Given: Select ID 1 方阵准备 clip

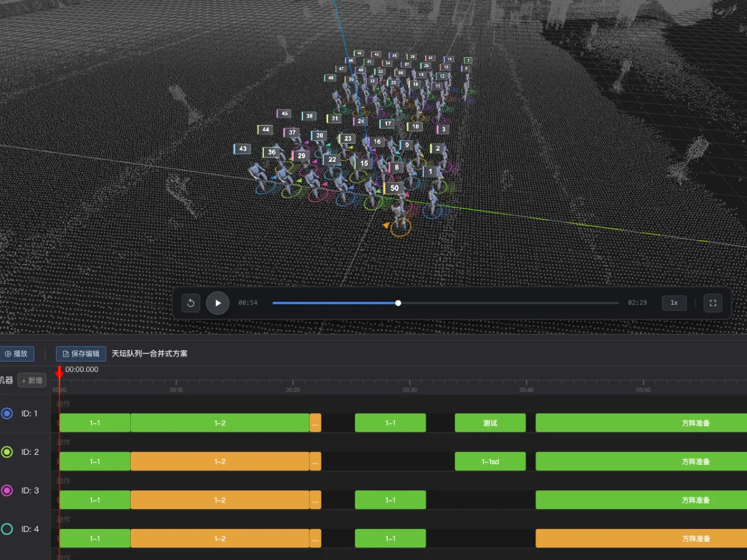Looking at the screenshot, I should coord(641,423).
